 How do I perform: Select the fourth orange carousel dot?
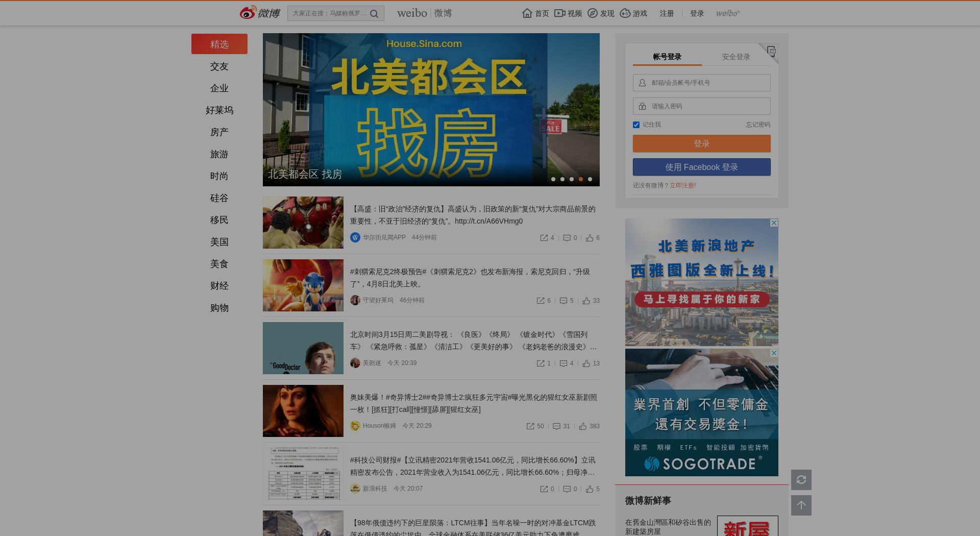pos(581,179)
